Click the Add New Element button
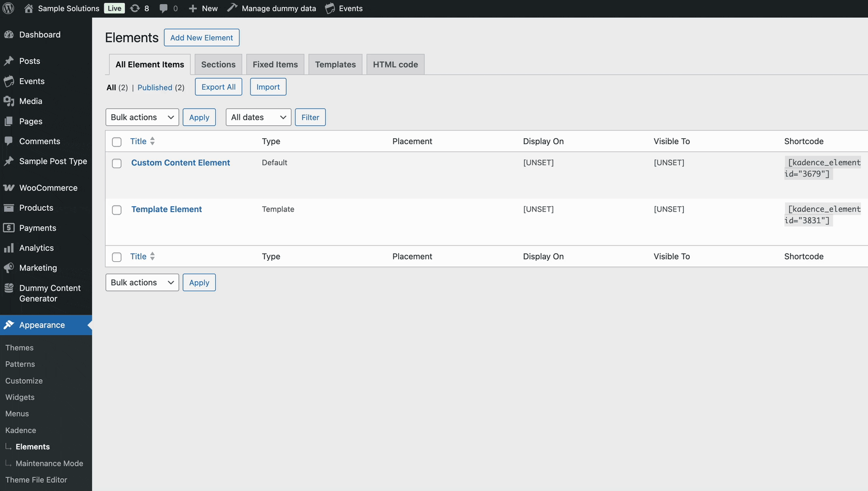 202,37
